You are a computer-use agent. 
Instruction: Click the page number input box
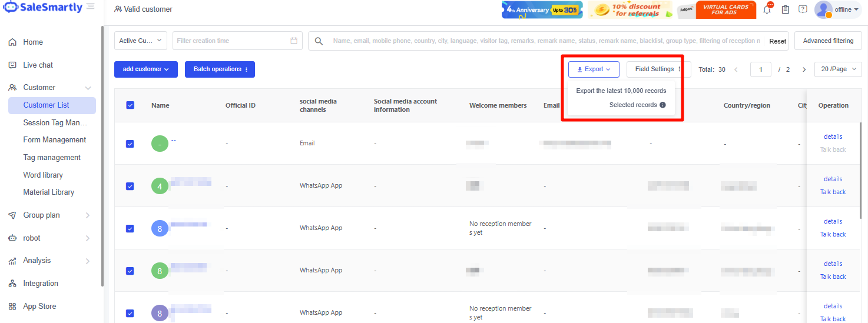[760, 69]
